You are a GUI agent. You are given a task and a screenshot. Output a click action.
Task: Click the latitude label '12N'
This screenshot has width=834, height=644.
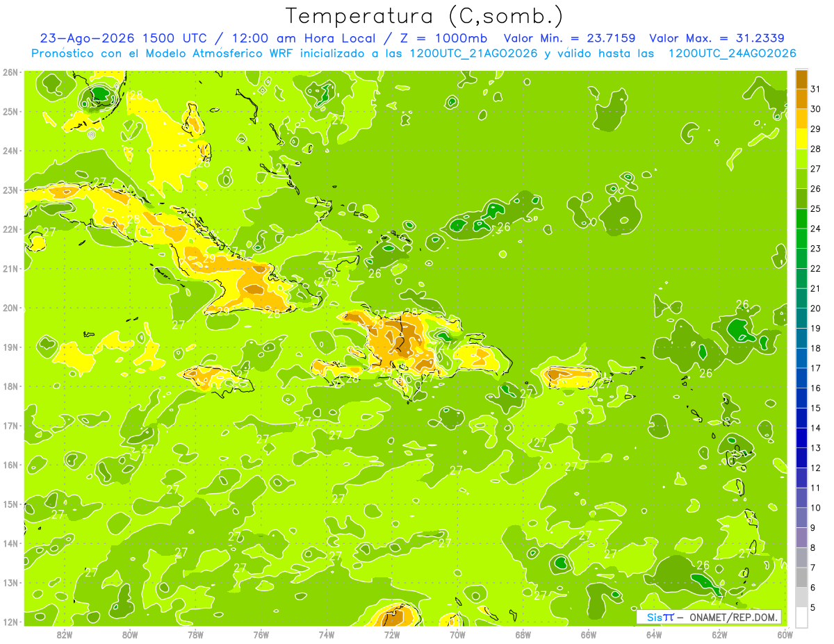[10, 622]
